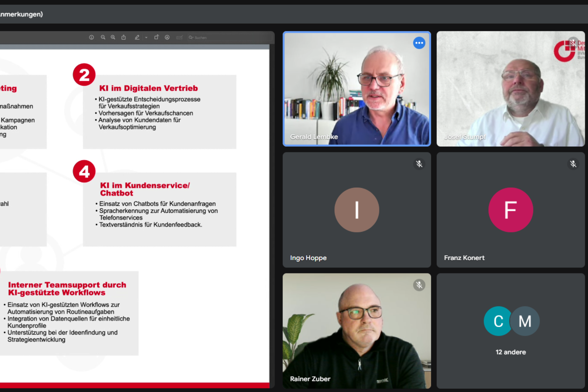Open the search options magnifier dropdown
The image size is (588, 392).
click(x=191, y=37)
